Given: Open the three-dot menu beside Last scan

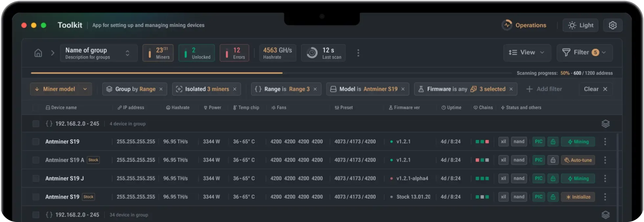Looking at the screenshot, I should click(x=358, y=53).
